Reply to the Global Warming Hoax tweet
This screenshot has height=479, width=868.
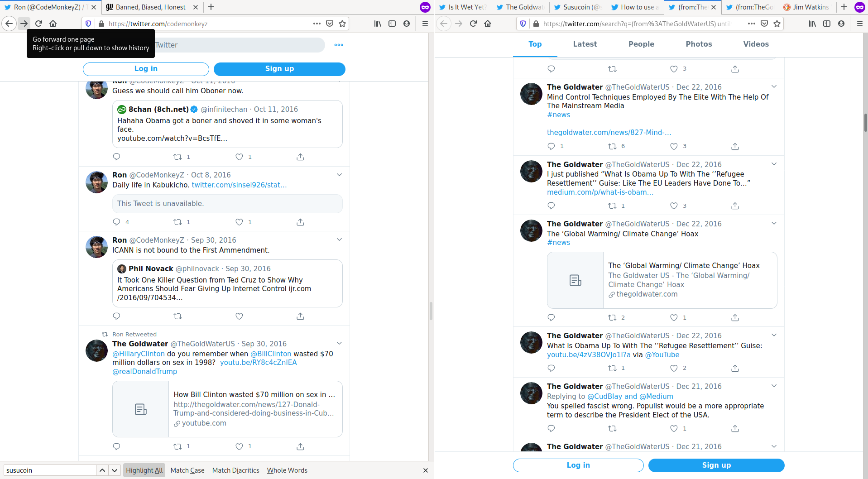551,317
